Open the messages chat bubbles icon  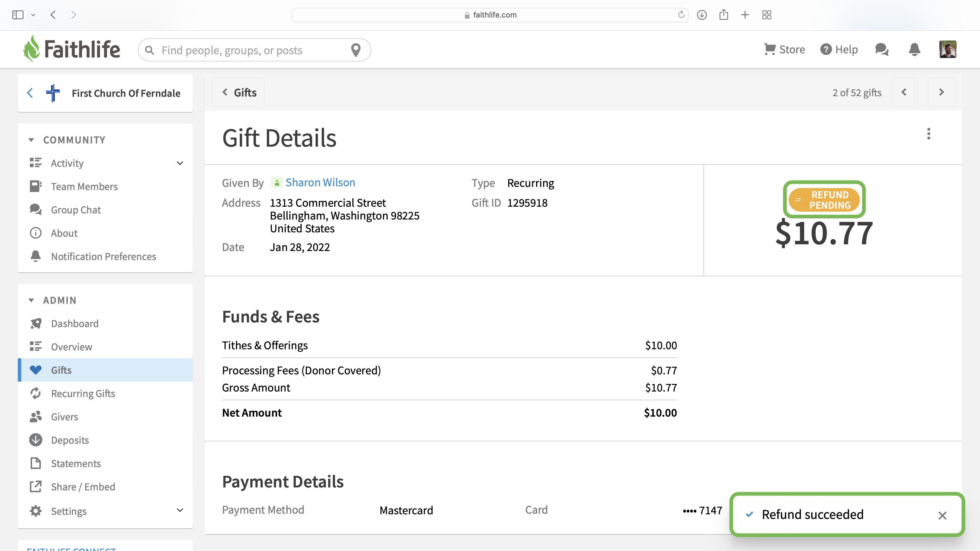pos(881,50)
